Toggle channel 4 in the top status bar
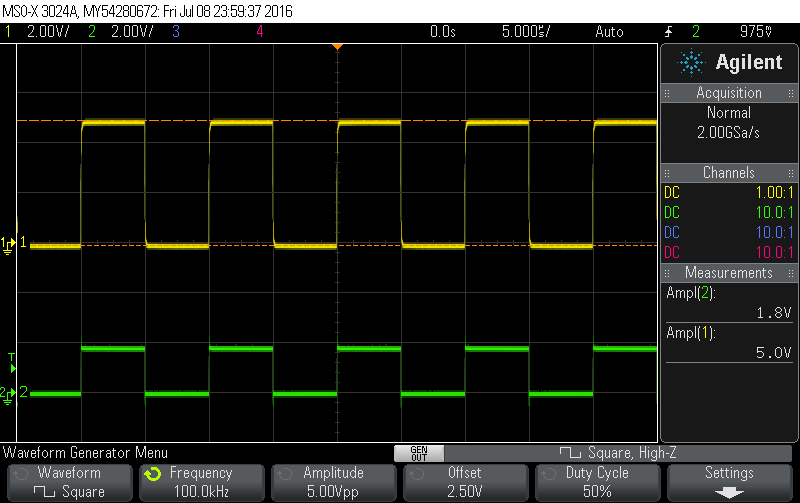Viewport: 800px width, 503px height. (260, 31)
